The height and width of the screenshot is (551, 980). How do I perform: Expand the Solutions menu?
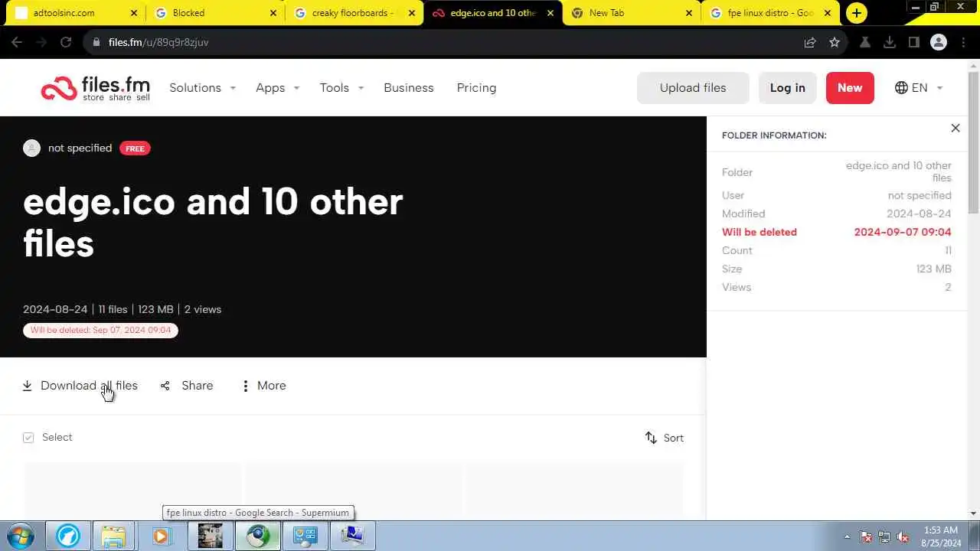202,88
